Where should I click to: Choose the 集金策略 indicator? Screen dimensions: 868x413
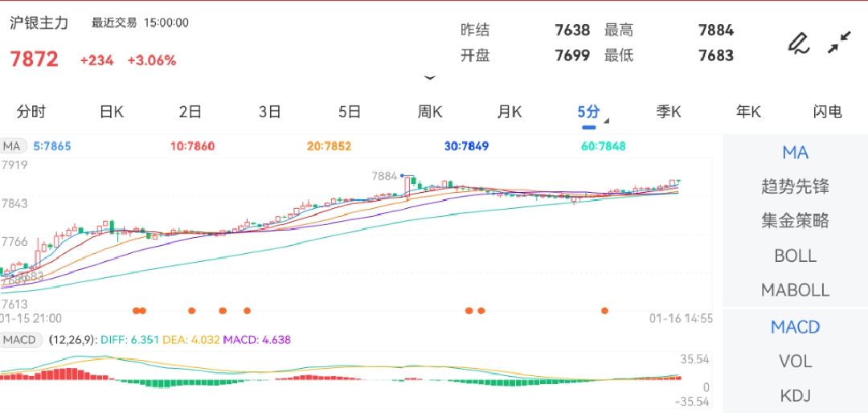pyautogui.click(x=795, y=221)
